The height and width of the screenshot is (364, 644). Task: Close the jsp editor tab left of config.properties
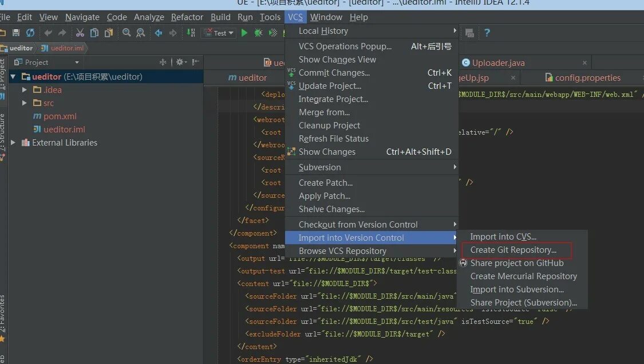tap(513, 78)
